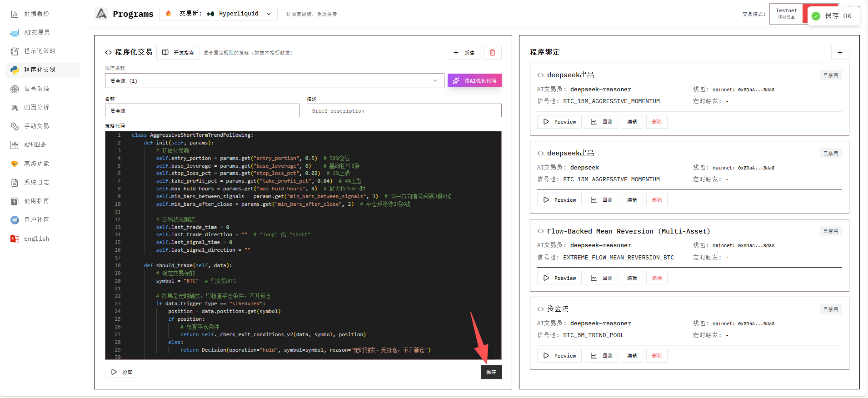Click the 名称 input field
Screen dimensions: 868x398
pos(202,111)
